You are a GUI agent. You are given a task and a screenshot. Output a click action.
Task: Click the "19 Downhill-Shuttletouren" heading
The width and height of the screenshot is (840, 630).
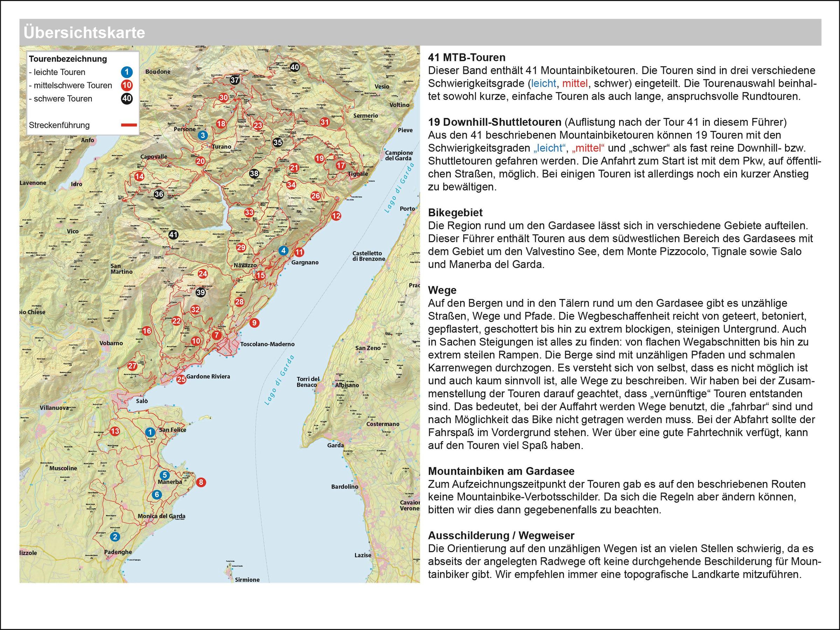coord(494,122)
